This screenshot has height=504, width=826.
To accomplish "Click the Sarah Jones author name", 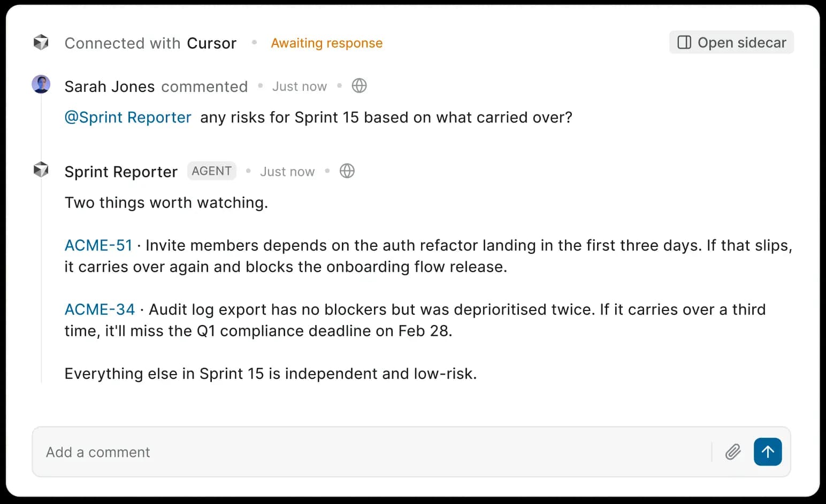I will 110,87.
